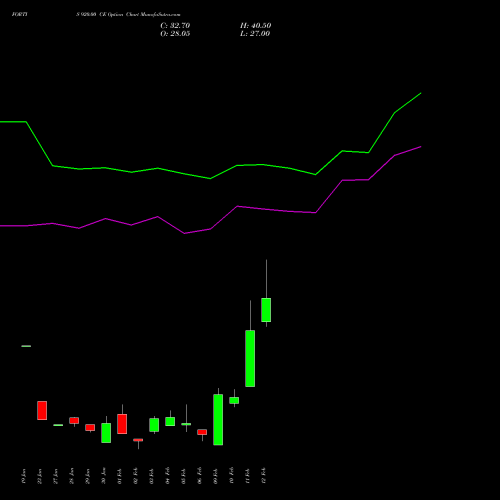
Task: Click the low value L: 27.00
Action: pos(255,34)
